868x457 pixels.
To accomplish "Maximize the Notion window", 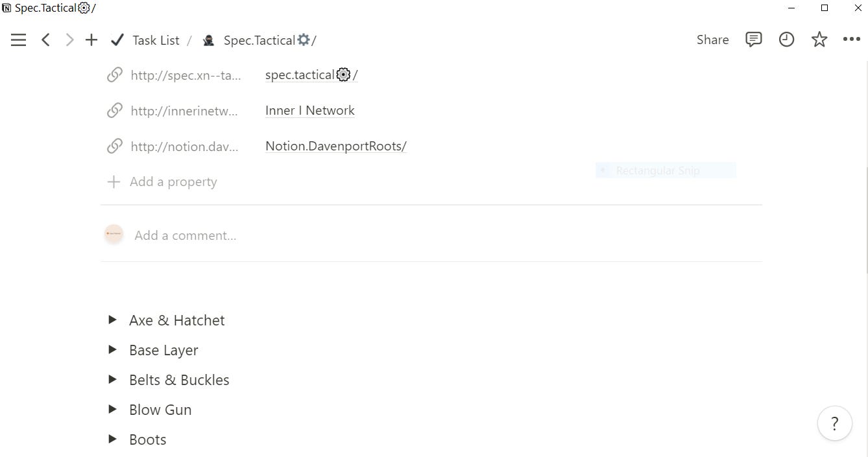I will point(825,8).
